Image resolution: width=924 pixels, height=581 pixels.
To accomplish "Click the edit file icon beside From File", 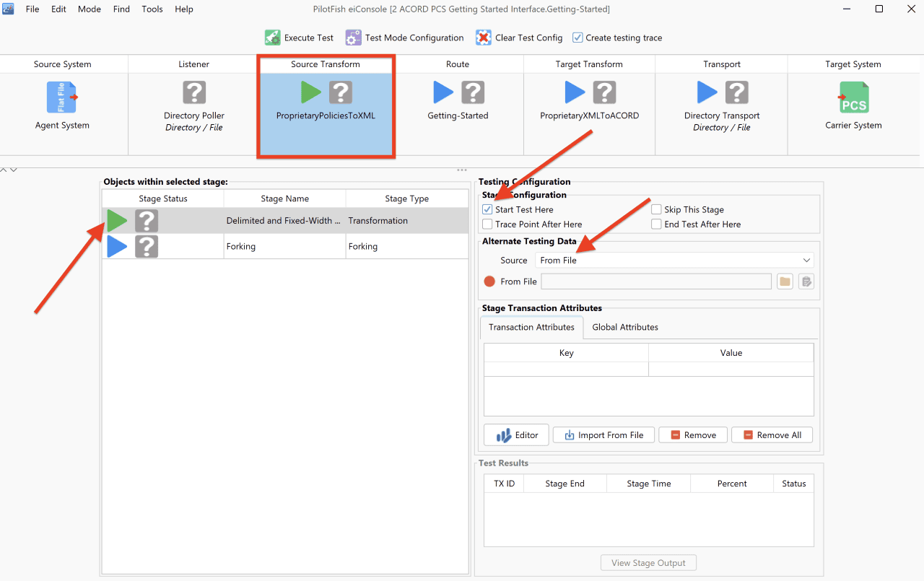I will pos(806,281).
